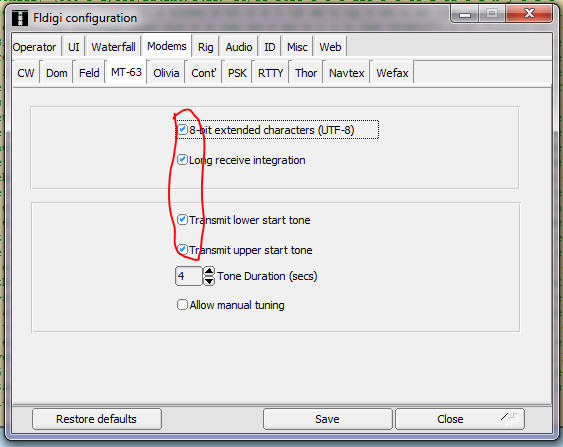
Task: Switch to the UI tab
Action: click(74, 47)
